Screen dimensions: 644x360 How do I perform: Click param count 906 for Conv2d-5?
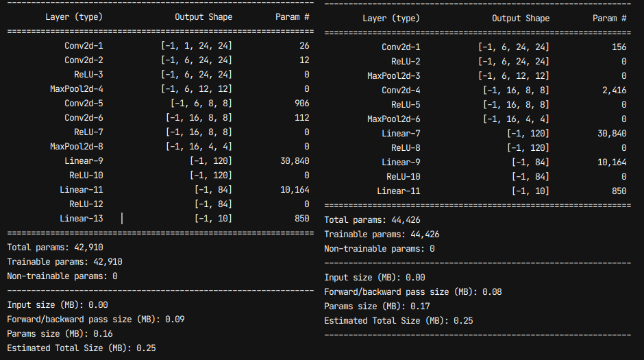(x=302, y=103)
